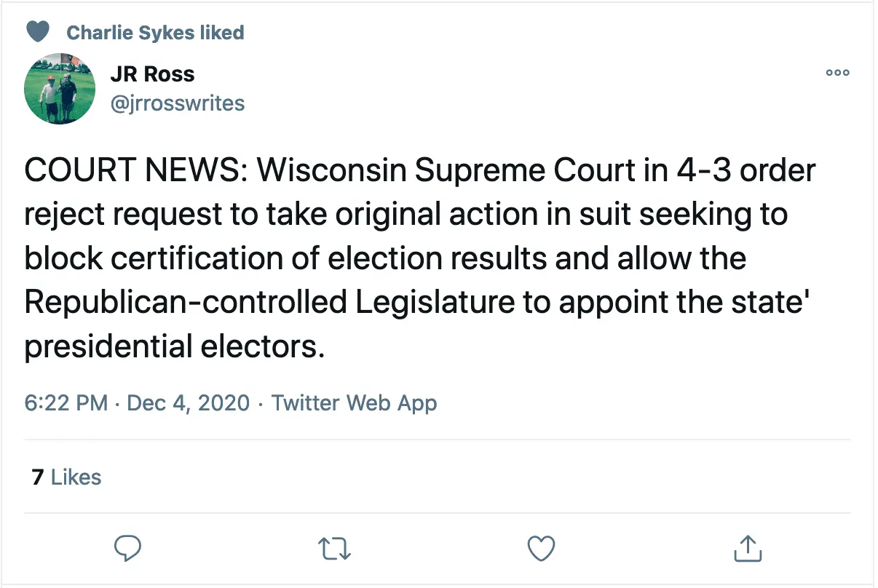This screenshot has height=588, width=878.
Task: Open the JR Ross display name
Action: (x=152, y=73)
